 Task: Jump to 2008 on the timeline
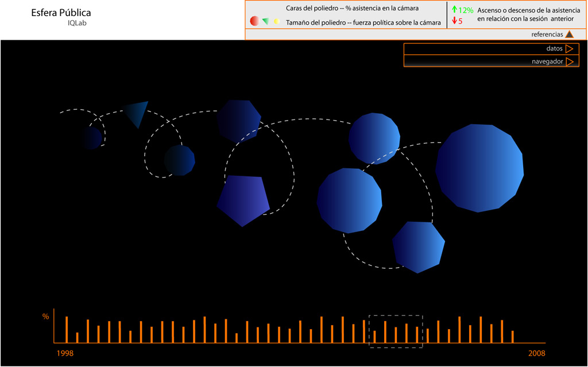[536, 353]
